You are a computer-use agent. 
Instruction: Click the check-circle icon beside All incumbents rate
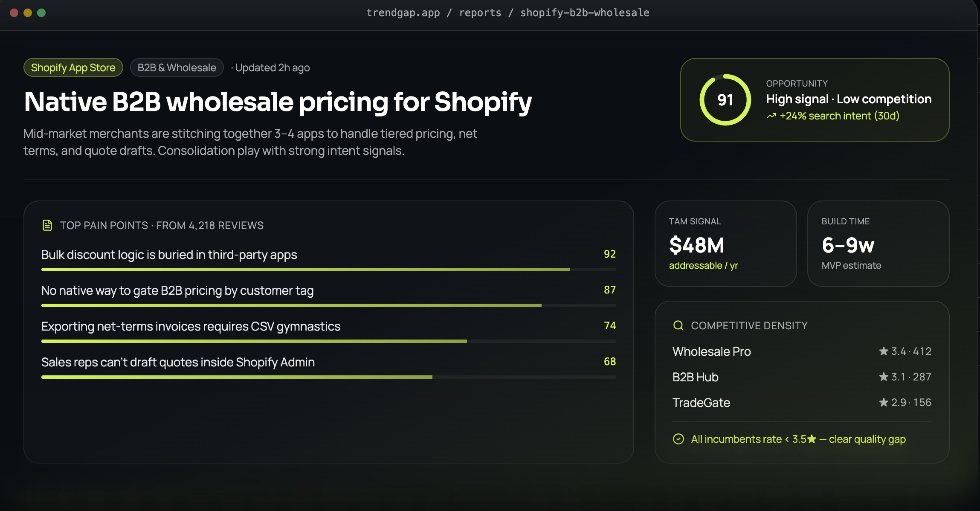click(x=678, y=439)
